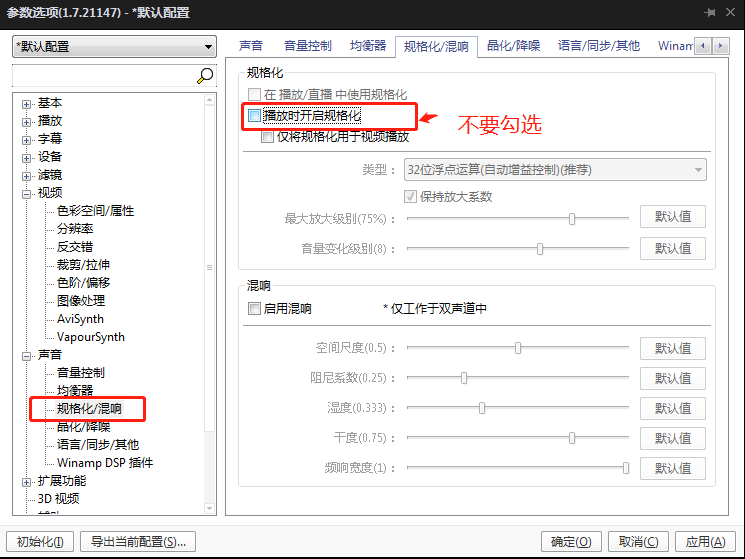Click the 确定(O) button
Image resolution: width=745 pixels, height=559 pixels.
coord(571,541)
